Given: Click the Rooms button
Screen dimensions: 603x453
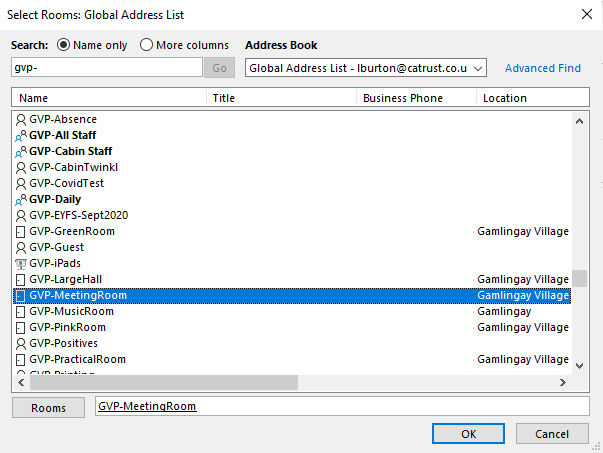Looking at the screenshot, I should (x=48, y=407).
